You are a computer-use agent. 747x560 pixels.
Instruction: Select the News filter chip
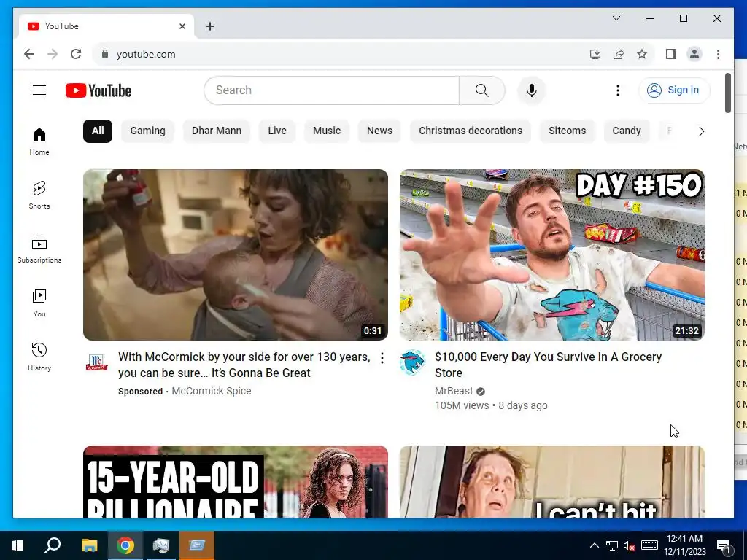(x=379, y=131)
